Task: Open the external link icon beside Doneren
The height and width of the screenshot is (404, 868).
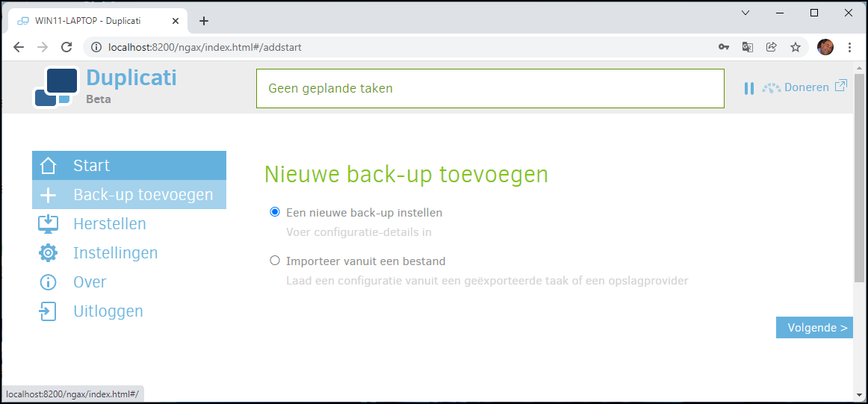Action: [841, 86]
